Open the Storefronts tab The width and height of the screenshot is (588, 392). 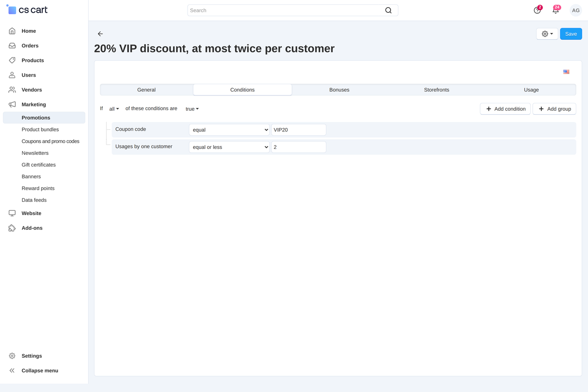[437, 90]
